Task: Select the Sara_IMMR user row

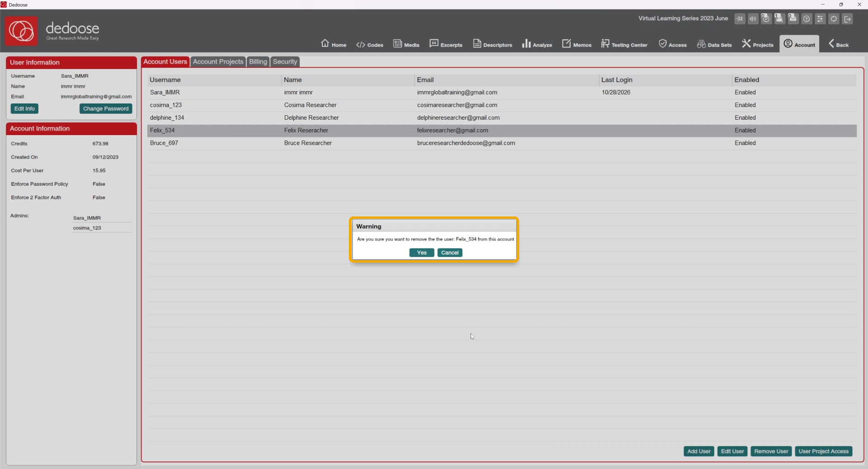Action: point(502,93)
